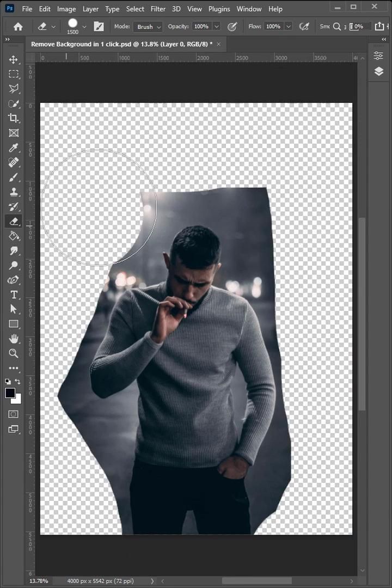
Task: Select the Dodge tool
Action: [x=14, y=266]
